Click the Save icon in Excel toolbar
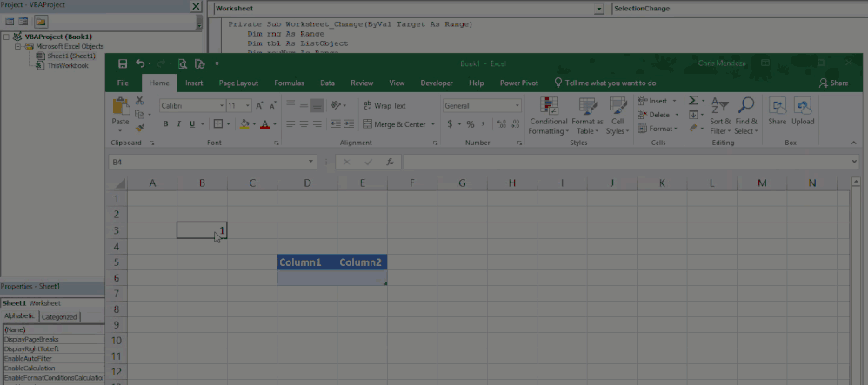 [123, 63]
